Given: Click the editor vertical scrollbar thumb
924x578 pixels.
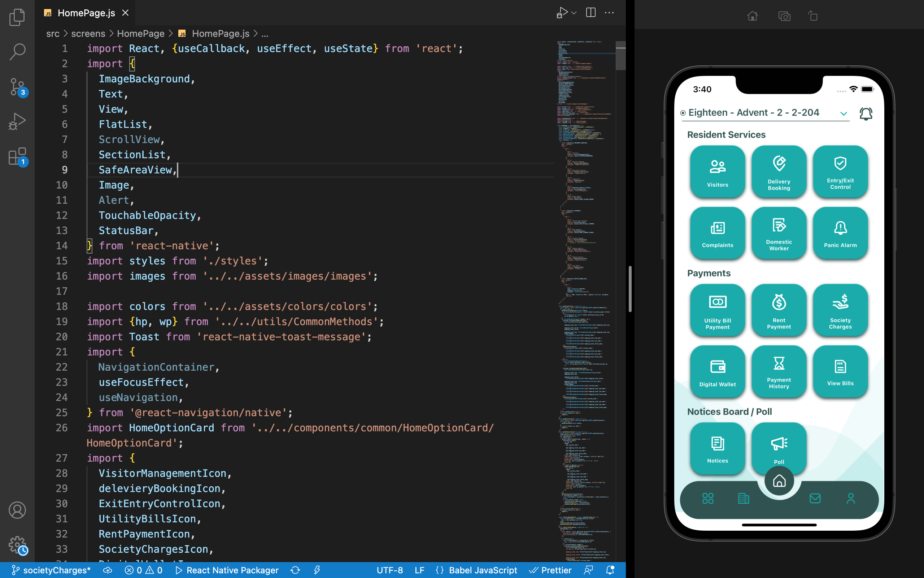Looking at the screenshot, I should [x=620, y=56].
